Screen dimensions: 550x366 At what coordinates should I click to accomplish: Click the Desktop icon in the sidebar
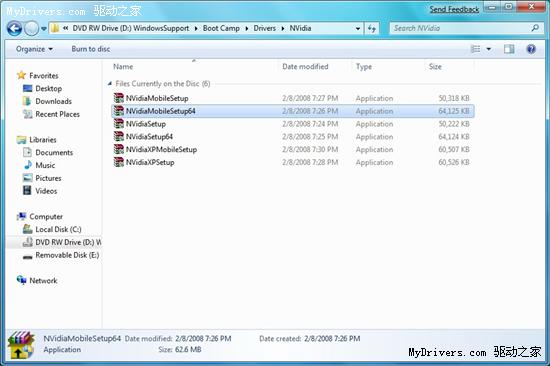click(27, 88)
